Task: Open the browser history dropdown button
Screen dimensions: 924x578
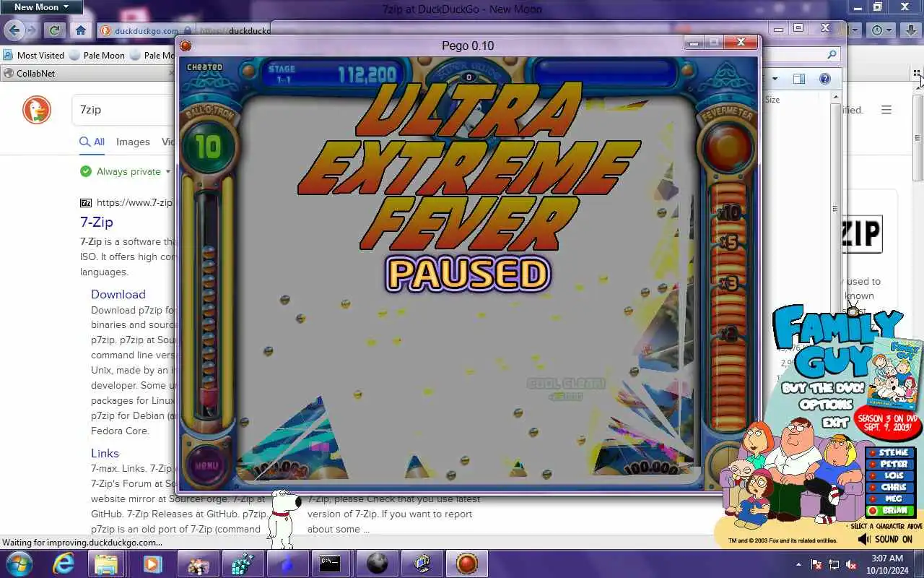Action: coord(881,30)
